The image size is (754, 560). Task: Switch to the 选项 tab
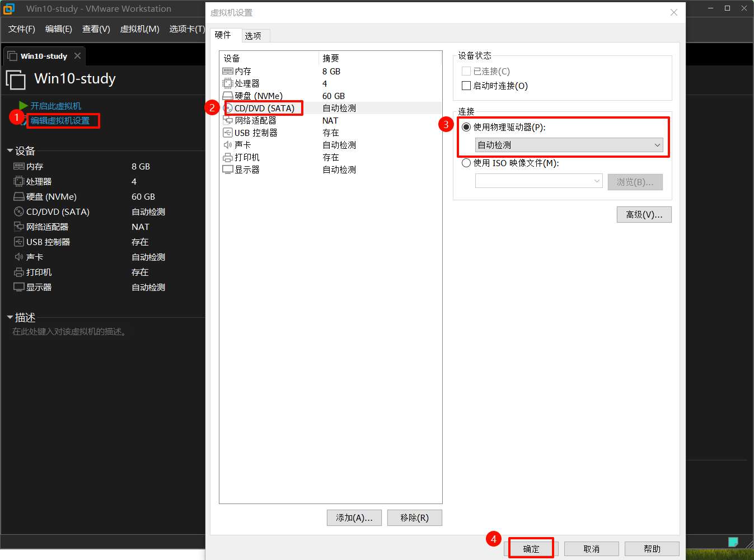pyautogui.click(x=253, y=36)
